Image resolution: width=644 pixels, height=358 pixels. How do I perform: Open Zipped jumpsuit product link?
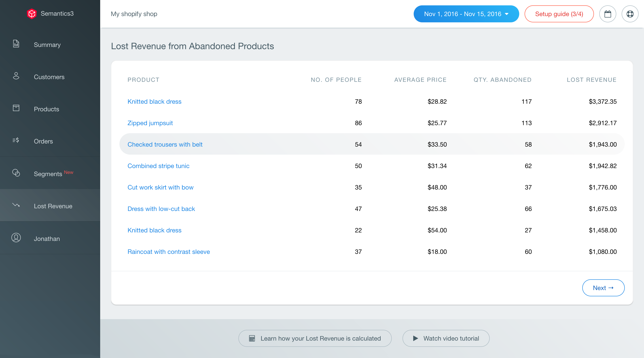pos(150,123)
